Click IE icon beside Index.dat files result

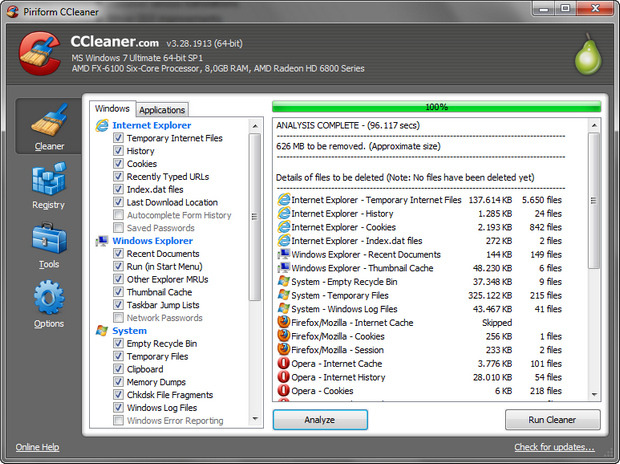point(284,241)
